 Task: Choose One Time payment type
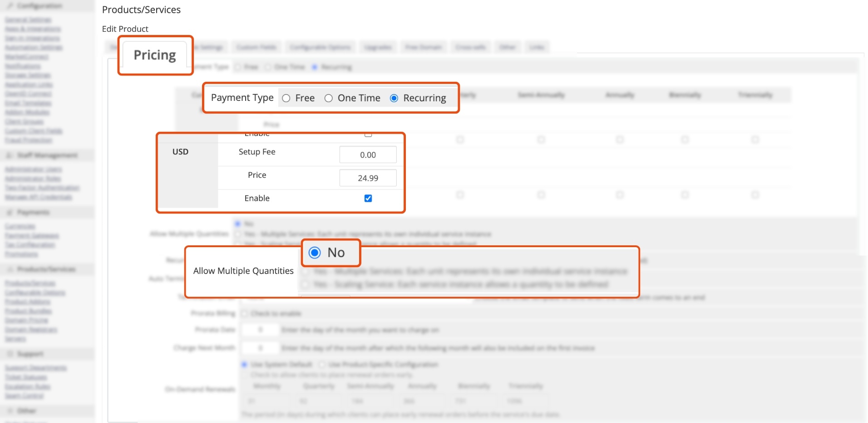(329, 98)
